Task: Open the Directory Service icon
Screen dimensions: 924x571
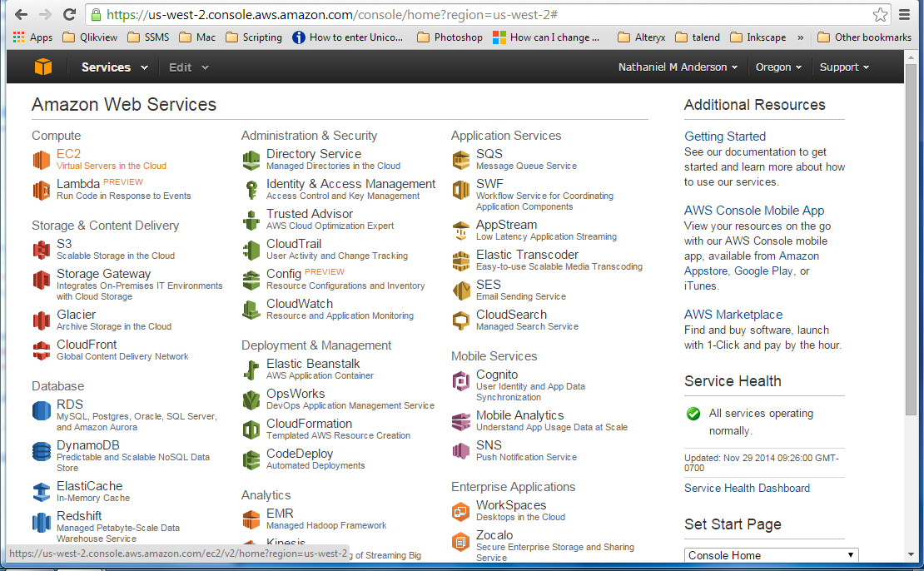Action: 251,160
